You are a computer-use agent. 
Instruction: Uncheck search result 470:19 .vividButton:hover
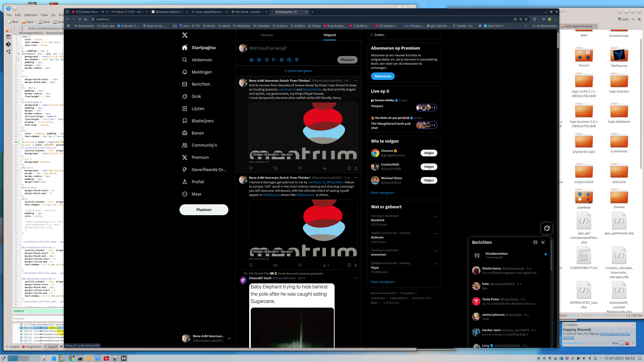(x=21, y=331)
